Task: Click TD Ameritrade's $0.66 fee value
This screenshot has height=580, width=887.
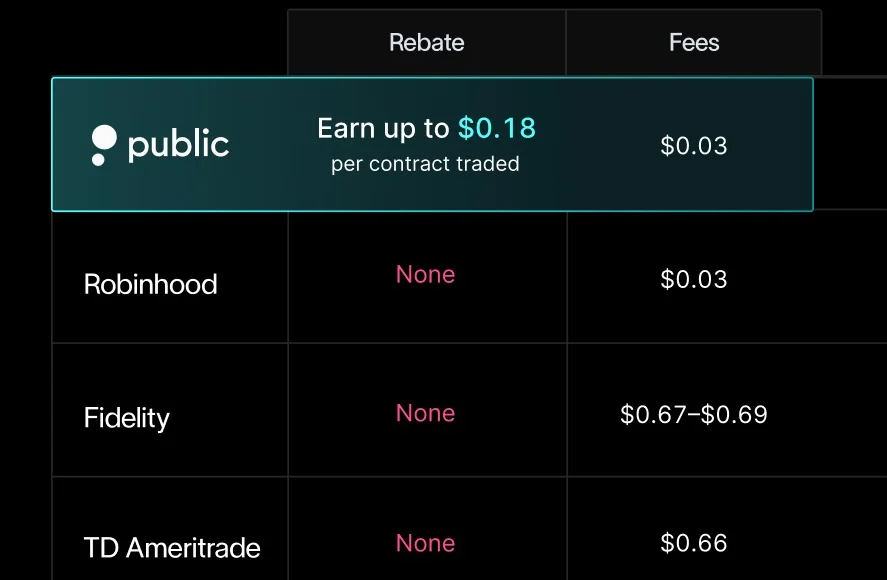Action: coord(694,544)
